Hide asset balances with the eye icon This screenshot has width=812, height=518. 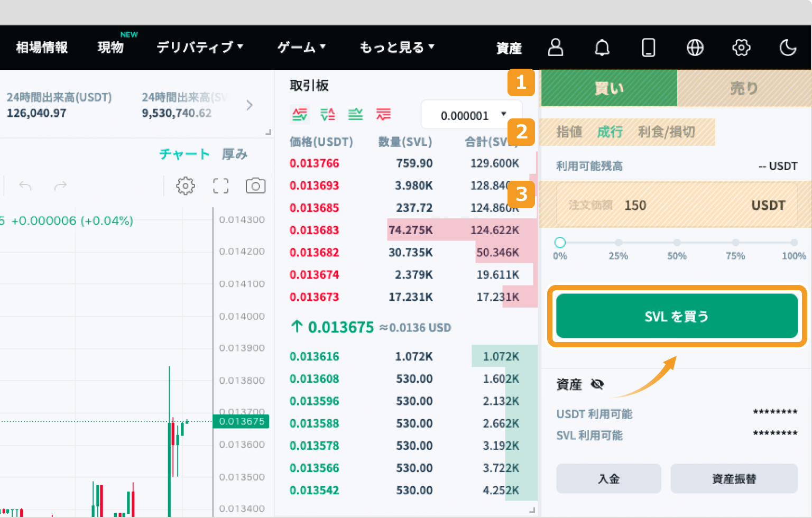click(597, 384)
